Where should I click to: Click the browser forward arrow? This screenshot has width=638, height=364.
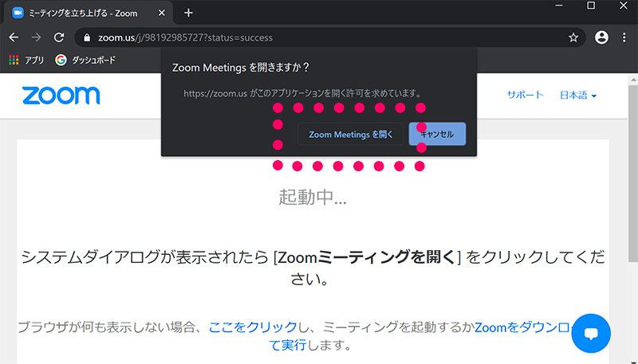(36, 37)
